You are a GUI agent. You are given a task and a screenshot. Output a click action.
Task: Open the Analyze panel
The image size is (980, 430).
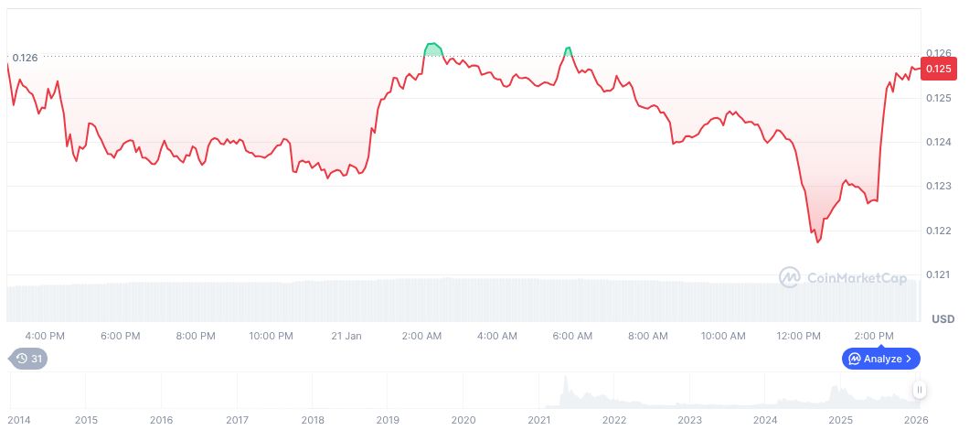click(880, 359)
